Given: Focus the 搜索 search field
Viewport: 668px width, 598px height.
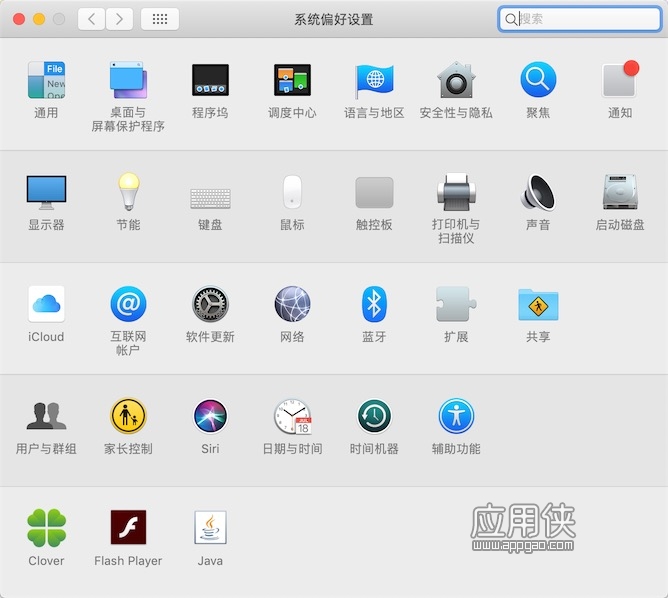Looking at the screenshot, I should (580, 19).
